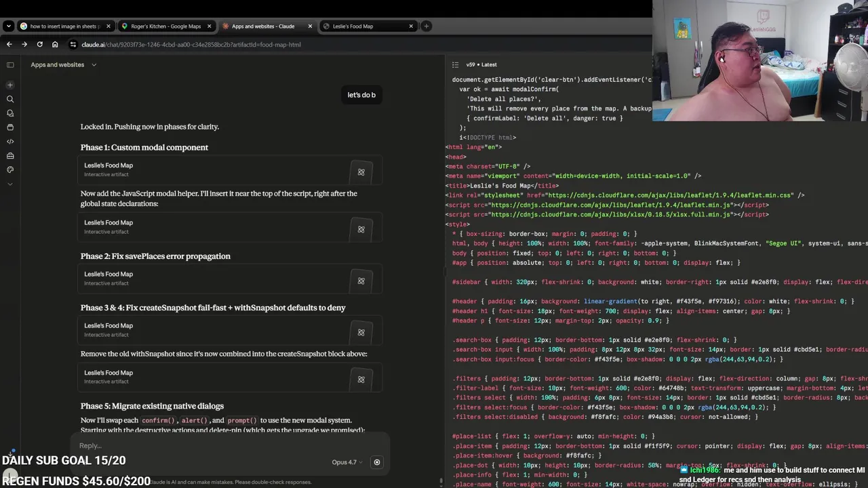The width and height of the screenshot is (868, 488).
Task: Open the 'Remove old withSnapshot' artifact card
Action: tap(230, 377)
